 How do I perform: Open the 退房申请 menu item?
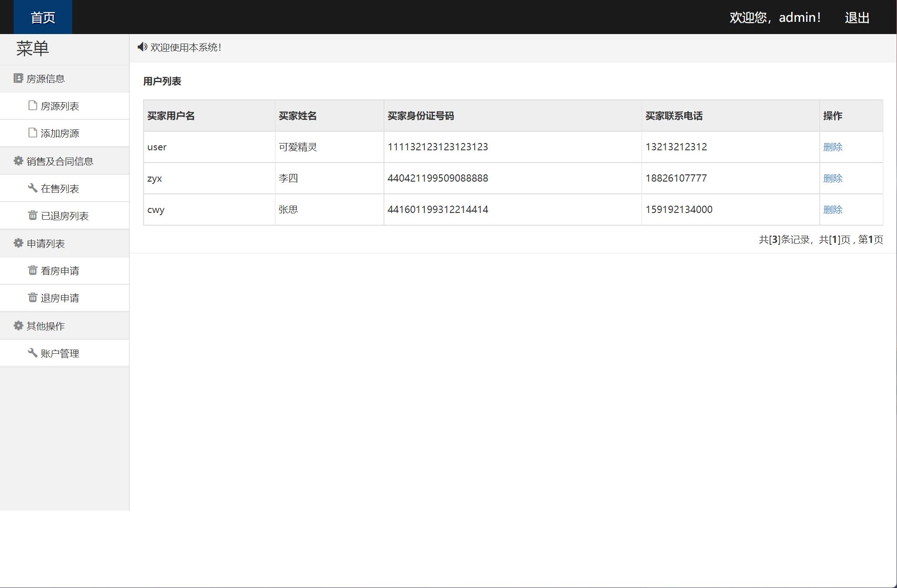click(60, 298)
